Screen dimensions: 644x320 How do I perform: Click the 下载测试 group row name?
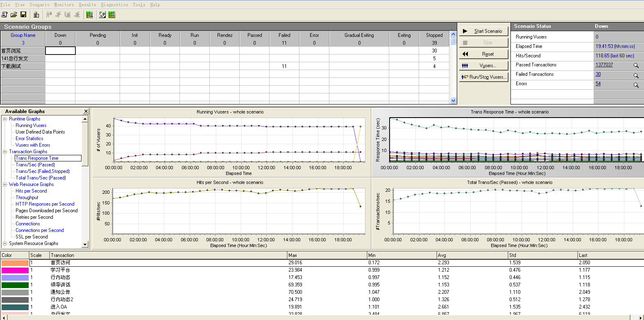pyautogui.click(x=23, y=66)
